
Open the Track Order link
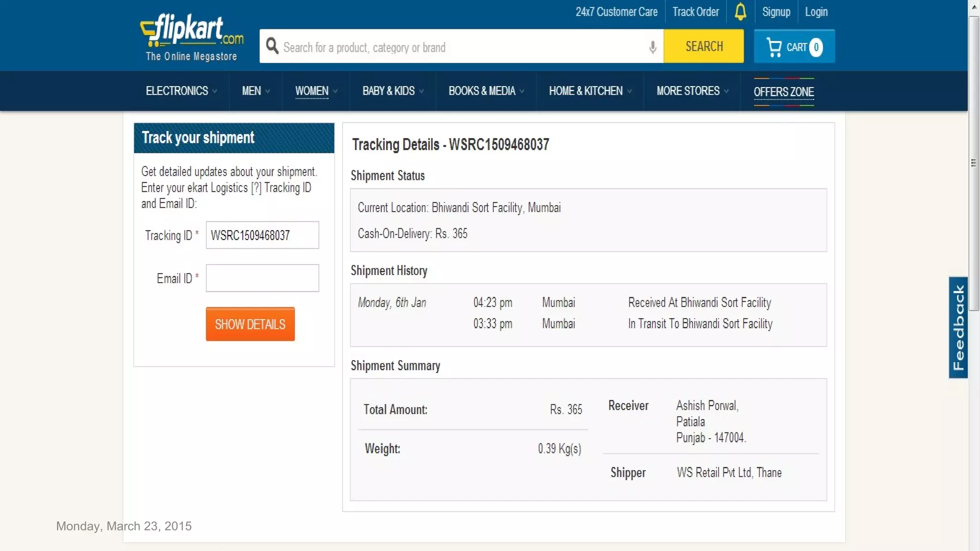tap(695, 12)
